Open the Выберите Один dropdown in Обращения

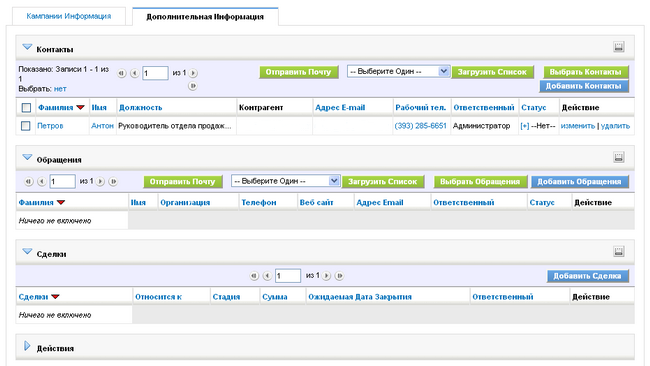(x=286, y=181)
